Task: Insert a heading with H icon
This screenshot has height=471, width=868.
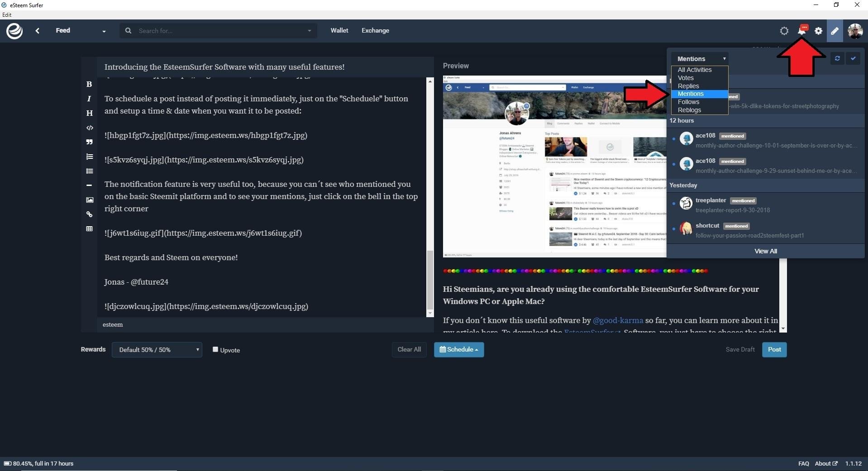Action: tap(89, 113)
